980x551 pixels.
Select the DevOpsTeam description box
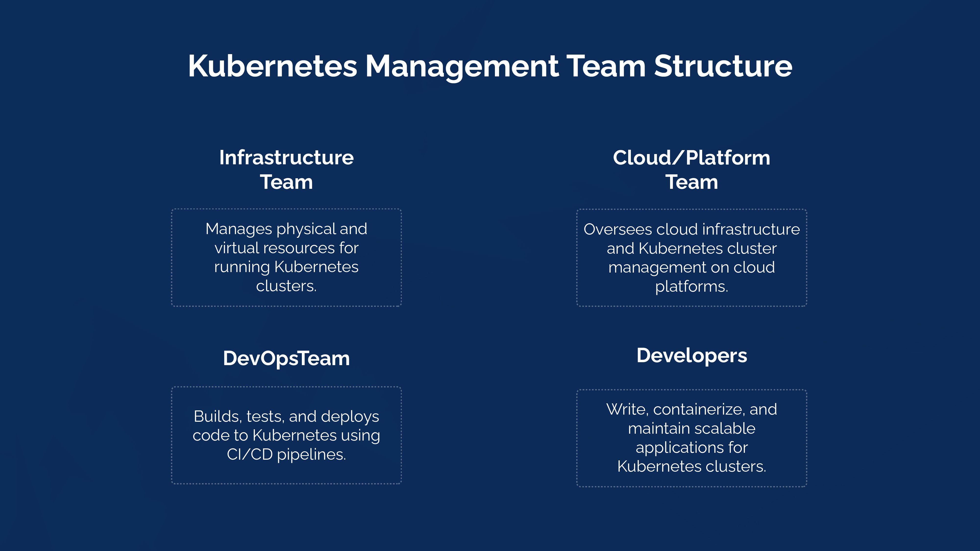(x=286, y=435)
